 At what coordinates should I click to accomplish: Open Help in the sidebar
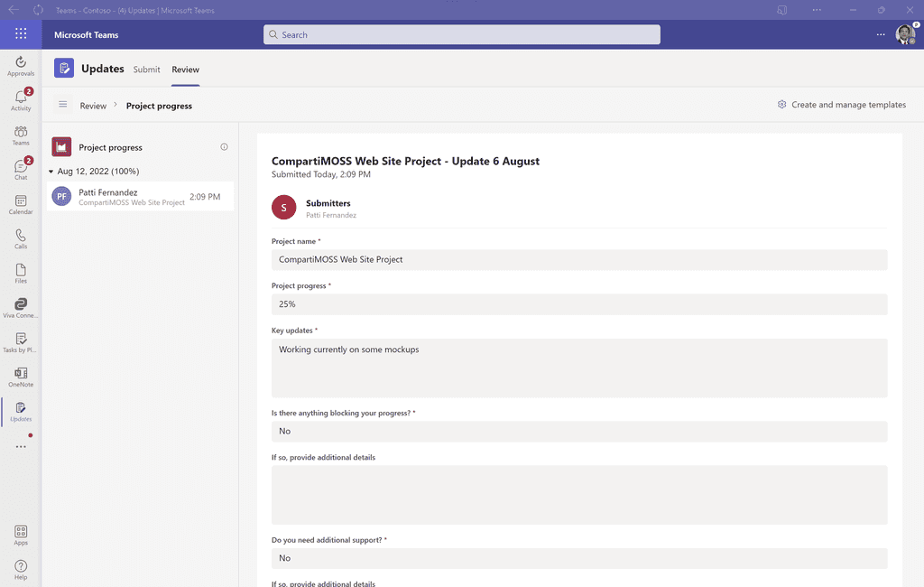21,570
